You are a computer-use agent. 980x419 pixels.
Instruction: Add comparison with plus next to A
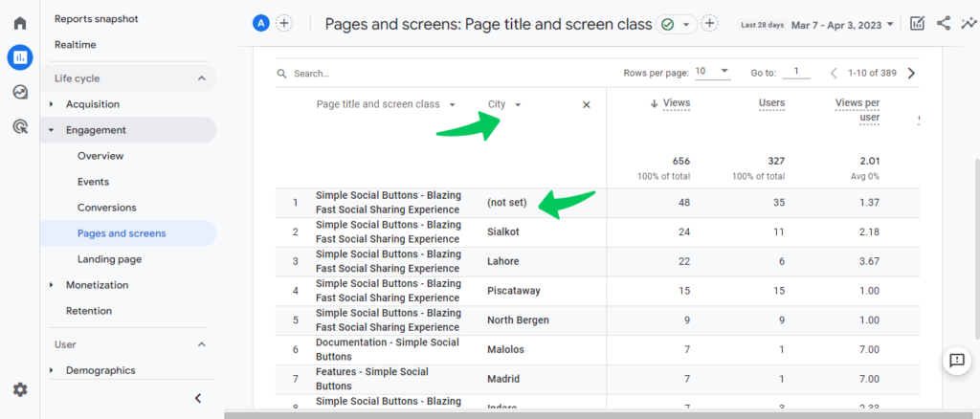(284, 24)
